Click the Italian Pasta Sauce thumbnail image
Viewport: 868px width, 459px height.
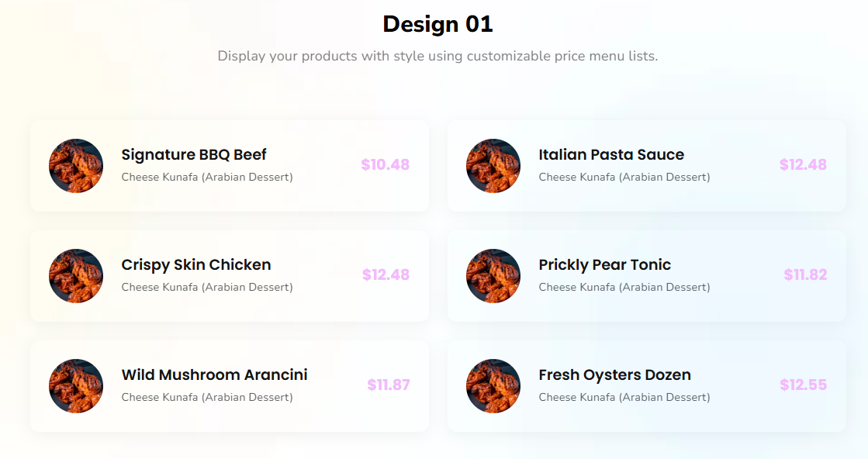click(493, 166)
